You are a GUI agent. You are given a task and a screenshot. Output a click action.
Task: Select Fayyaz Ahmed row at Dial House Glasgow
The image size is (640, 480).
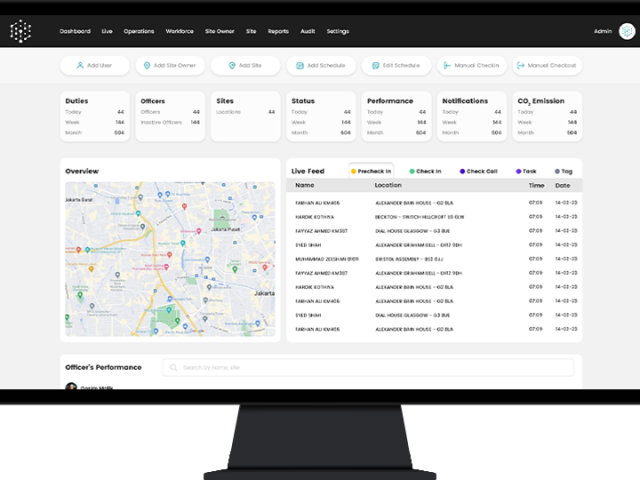434,231
